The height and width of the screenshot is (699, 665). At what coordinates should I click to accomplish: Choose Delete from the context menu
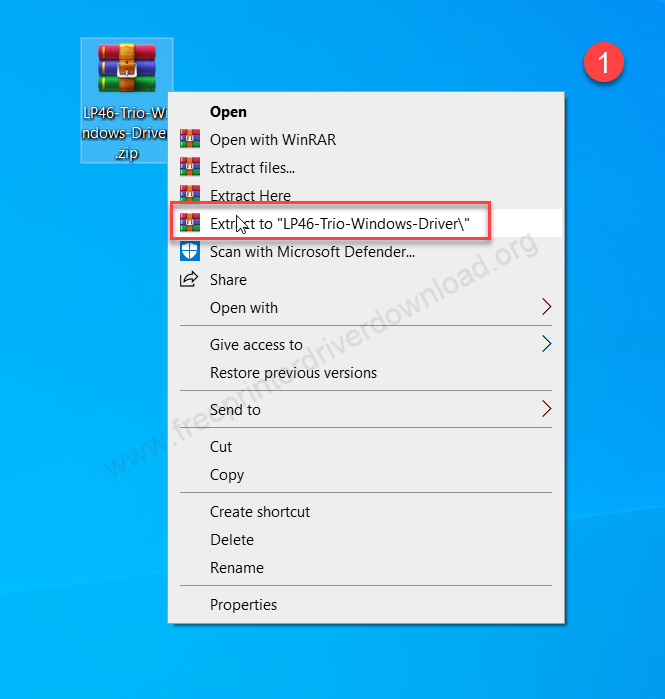[232, 540]
